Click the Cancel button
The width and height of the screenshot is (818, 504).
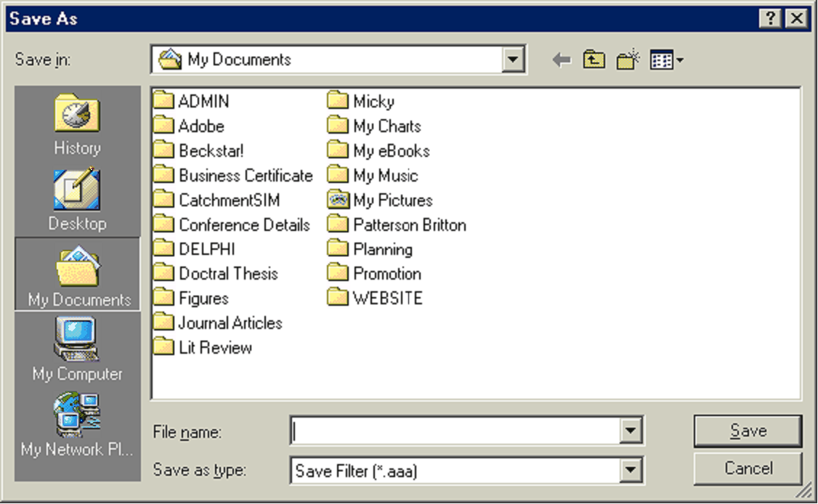point(747,468)
